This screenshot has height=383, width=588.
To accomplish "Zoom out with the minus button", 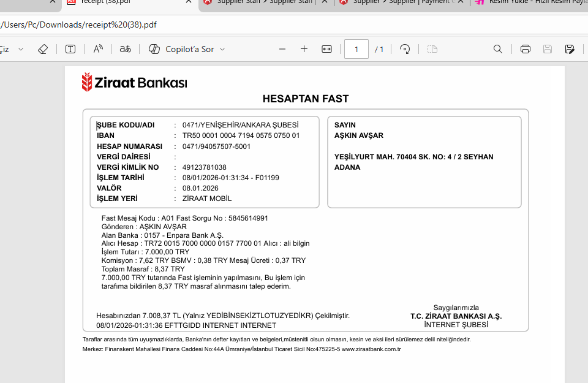I will 282,49.
